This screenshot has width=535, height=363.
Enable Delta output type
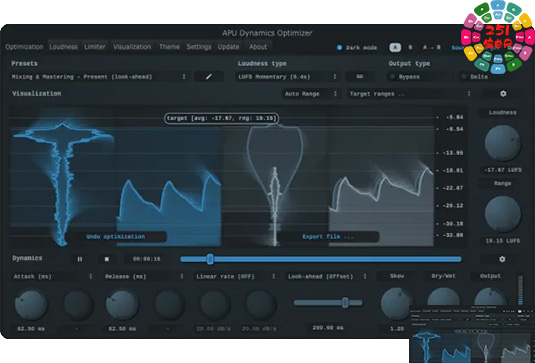coord(475,77)
